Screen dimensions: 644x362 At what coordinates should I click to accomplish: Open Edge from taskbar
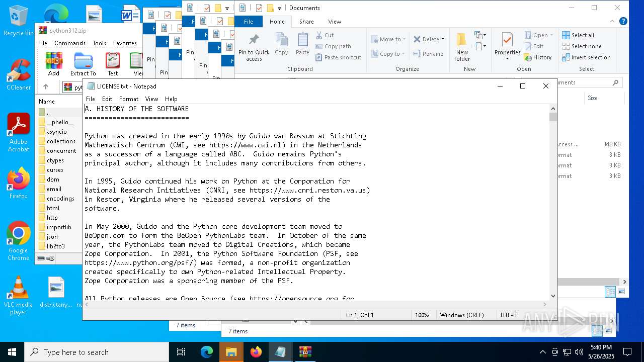(x=207, y=352)
